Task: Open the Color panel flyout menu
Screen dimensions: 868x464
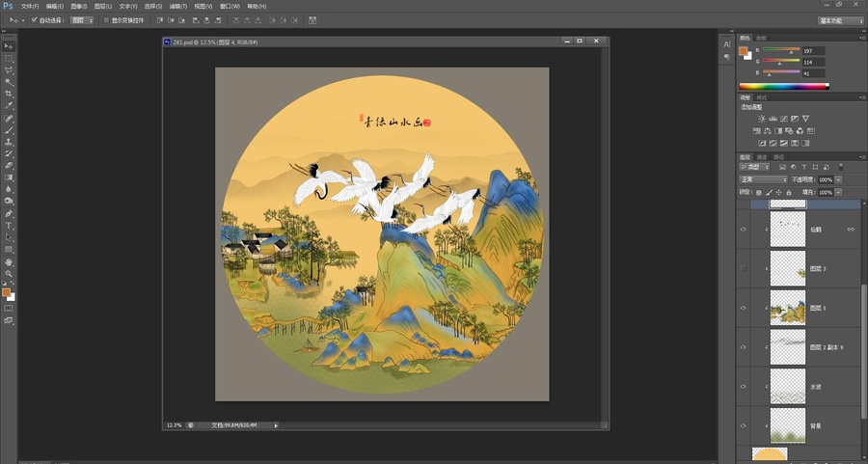Action: tap(863, 38)
